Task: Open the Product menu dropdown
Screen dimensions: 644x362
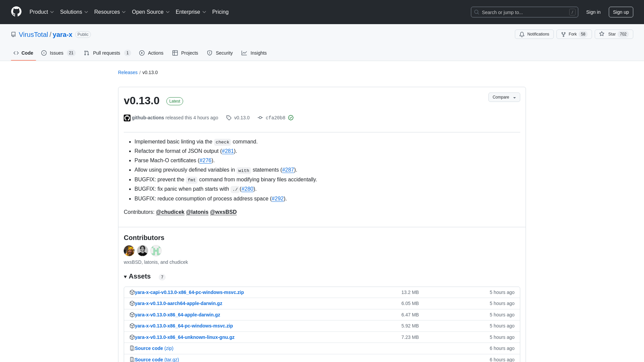Action: tap(42, 12)
